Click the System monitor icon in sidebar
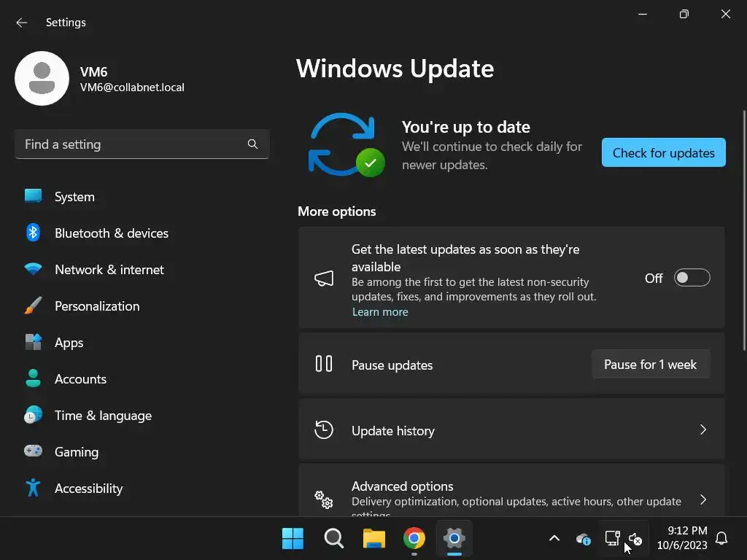Screen dimensions: 747x560 click(33, 196)
